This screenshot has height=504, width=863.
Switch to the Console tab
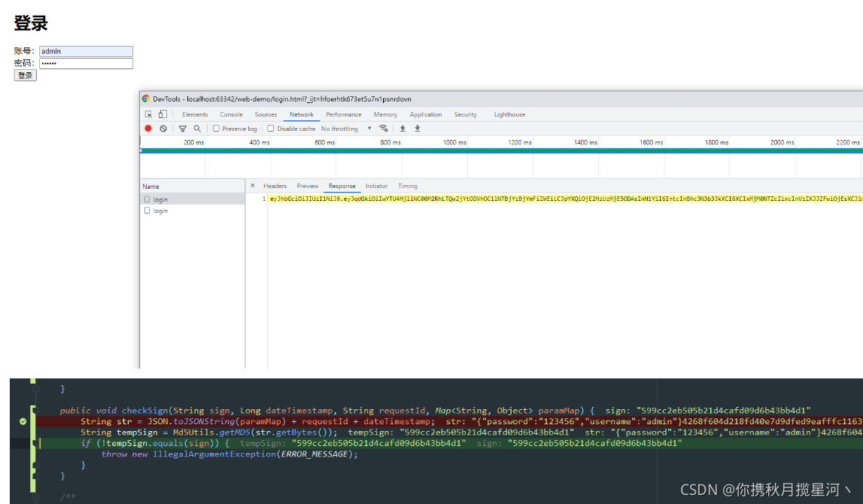click(231, 114)
